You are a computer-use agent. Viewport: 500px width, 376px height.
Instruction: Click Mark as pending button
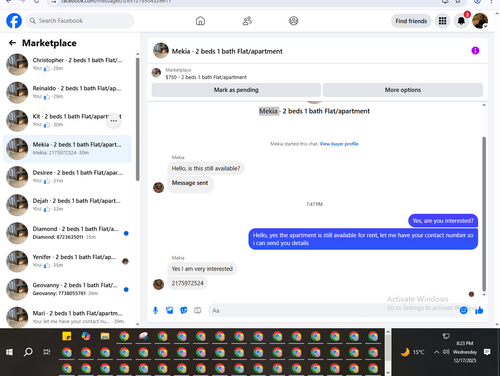(236, 90)
